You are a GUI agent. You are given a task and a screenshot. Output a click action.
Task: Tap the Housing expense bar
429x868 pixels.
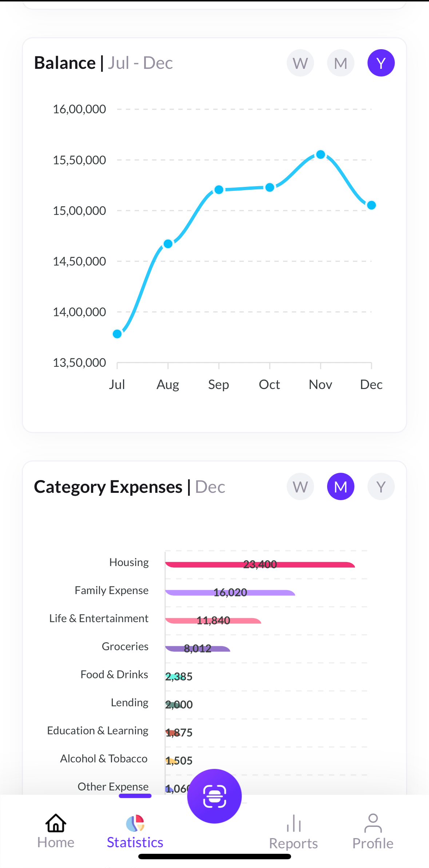tap(260, 565)
